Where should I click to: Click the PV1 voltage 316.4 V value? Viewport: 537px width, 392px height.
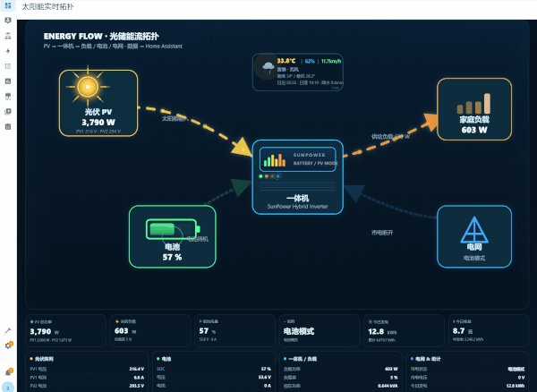click(137, 369)
